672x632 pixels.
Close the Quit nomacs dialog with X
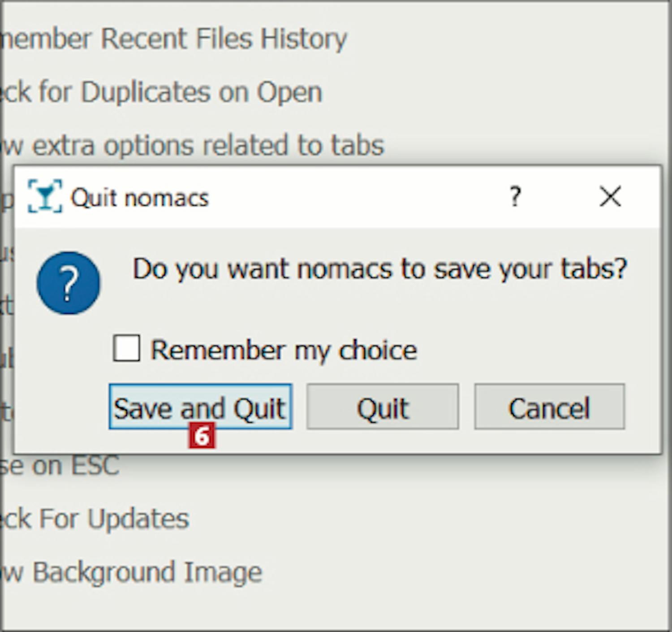(610, 196)
